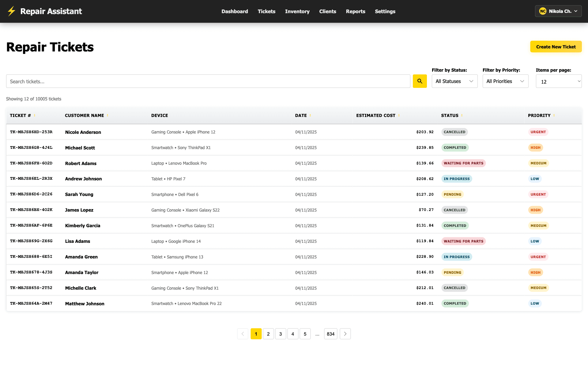Screen dimensions: 588x365
Task: Sort the table by Customer Name
Action: click(x=107, y=115)
